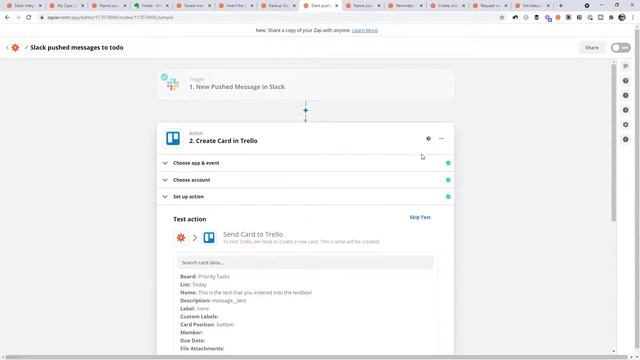640x360 pixels.
Task: Click the back arrow beside the Zapier logo
Action: (7, 48)
